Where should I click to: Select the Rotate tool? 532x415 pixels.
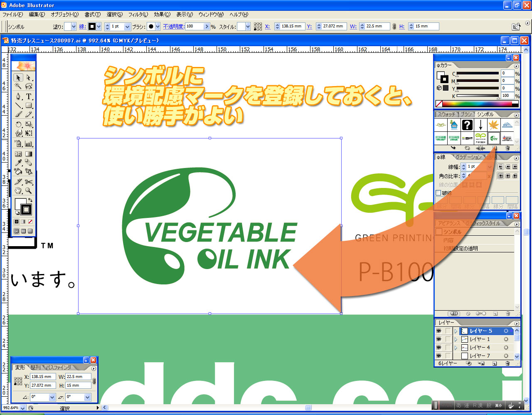pos(18,124)
